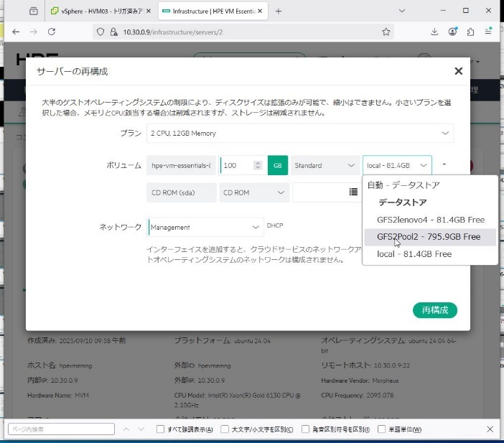Screen dimensions: 504x443
Task: Click the 再構成 button
Action: 435,310
